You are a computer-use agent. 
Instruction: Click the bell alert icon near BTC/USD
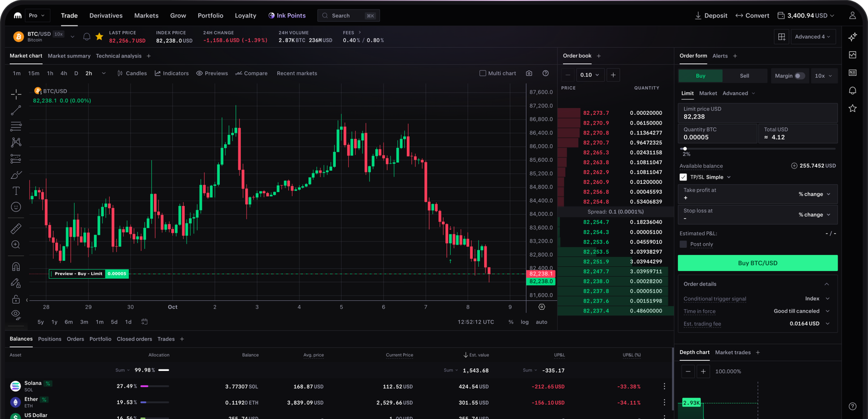click(x=86, y=37)
